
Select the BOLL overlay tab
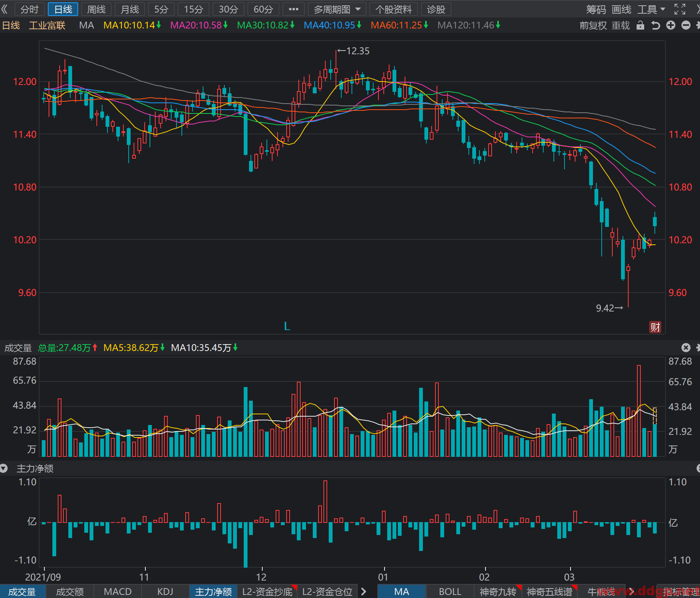click(x=450, y=592)
